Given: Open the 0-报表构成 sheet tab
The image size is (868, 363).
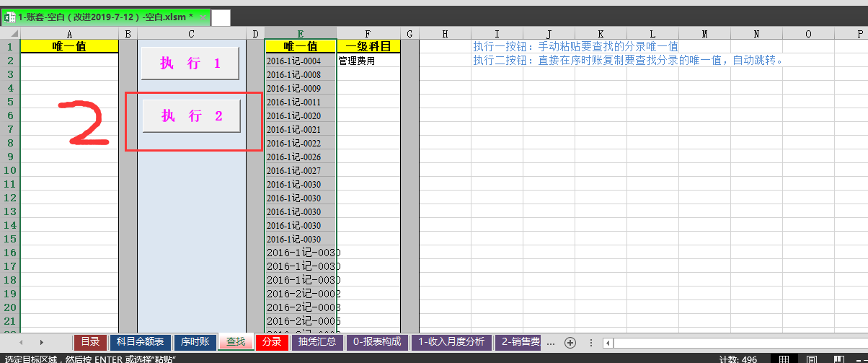Looking at the screenshot, I should pos(377,342).
